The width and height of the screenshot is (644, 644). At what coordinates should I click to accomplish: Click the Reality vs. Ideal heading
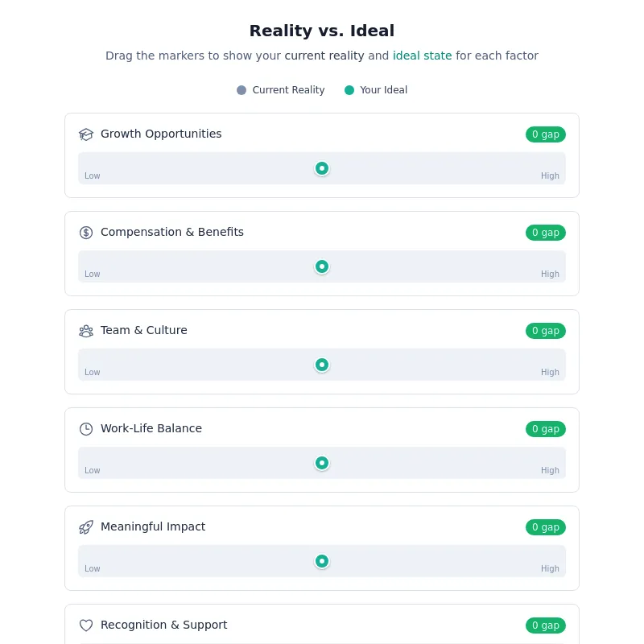[x=321, y=31]
